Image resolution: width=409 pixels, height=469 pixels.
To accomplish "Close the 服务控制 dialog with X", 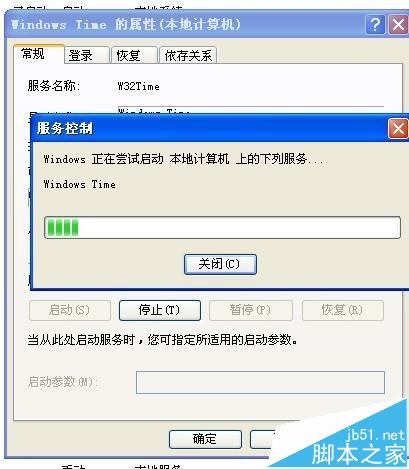I will 398,129.
